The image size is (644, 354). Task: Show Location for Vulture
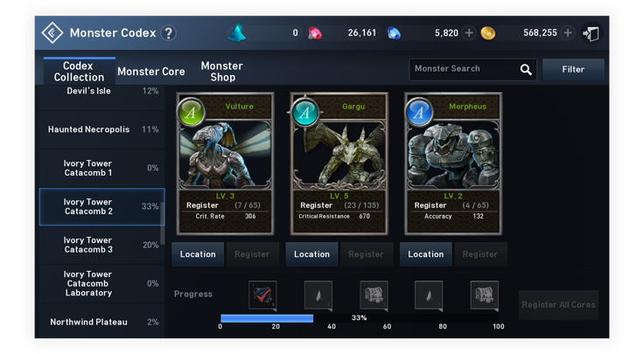tap(198, 254)
